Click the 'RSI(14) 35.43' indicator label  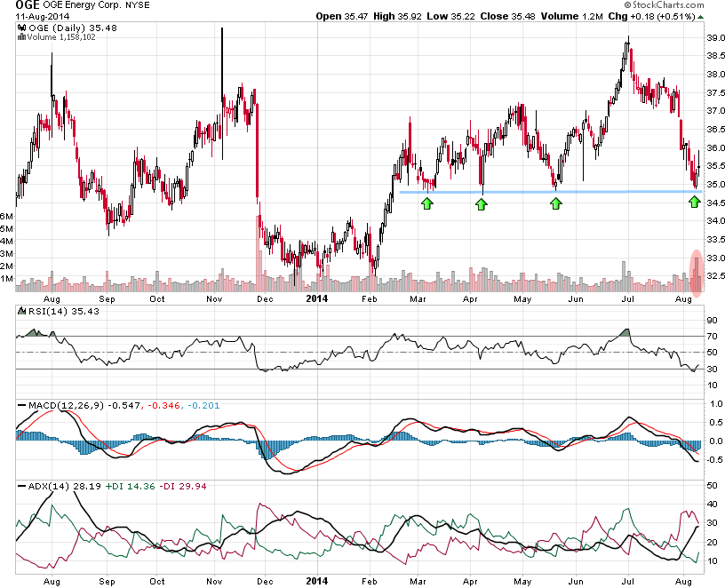click(x=64, y=311)
